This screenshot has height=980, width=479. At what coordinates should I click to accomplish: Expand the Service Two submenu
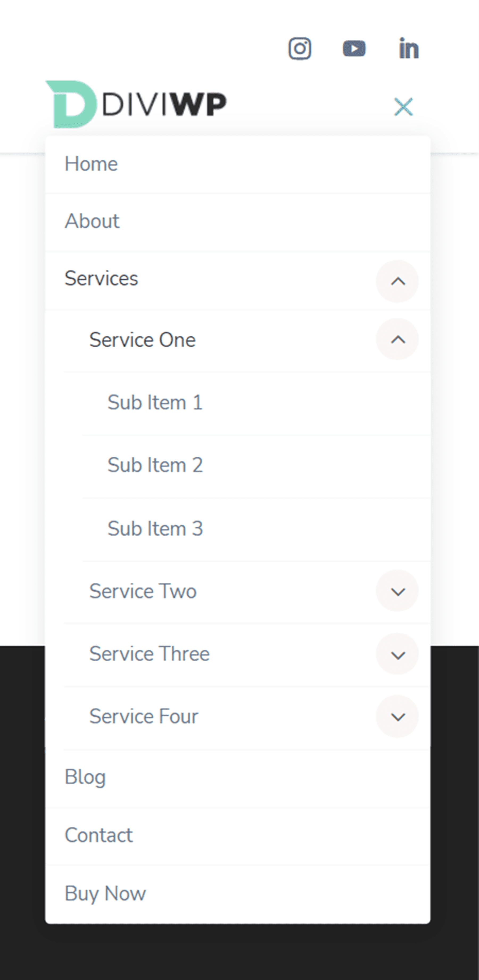[398, 591]
